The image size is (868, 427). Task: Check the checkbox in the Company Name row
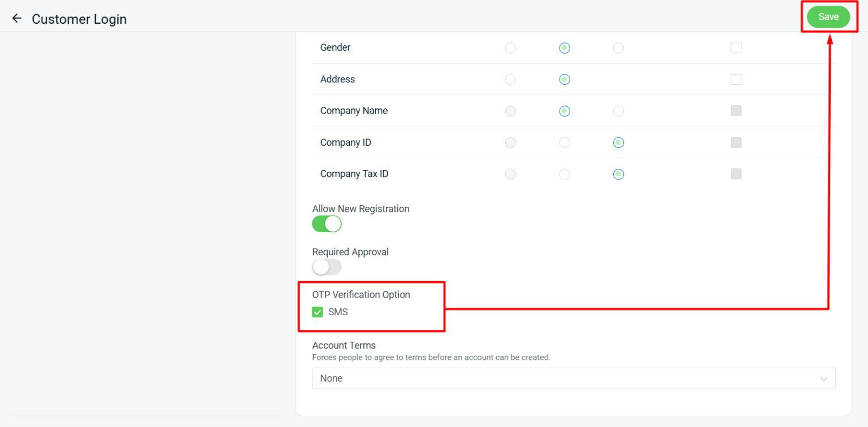point(736,111)
